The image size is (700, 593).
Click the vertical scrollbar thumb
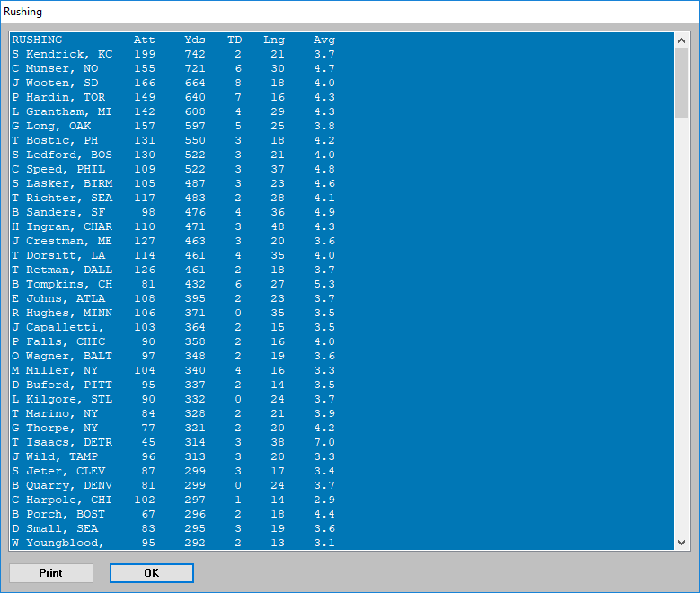(x=682, y=83)
